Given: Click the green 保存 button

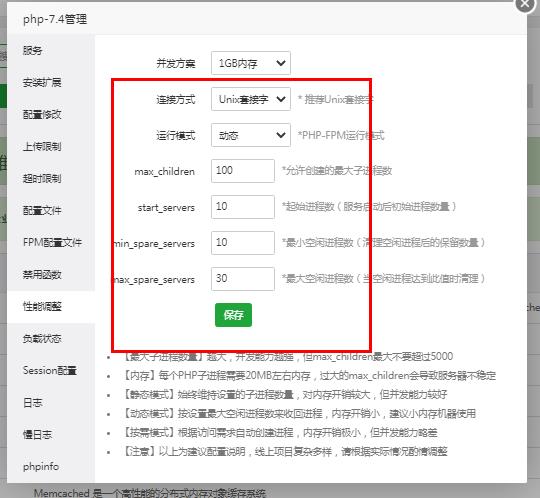Looking at the screenshot, I should point(233,315).
